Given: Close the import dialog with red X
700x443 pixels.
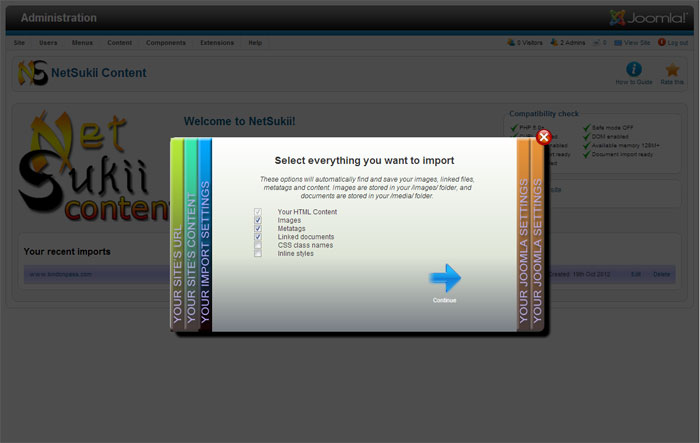Looking at the screenshot, I should [543, 137].
